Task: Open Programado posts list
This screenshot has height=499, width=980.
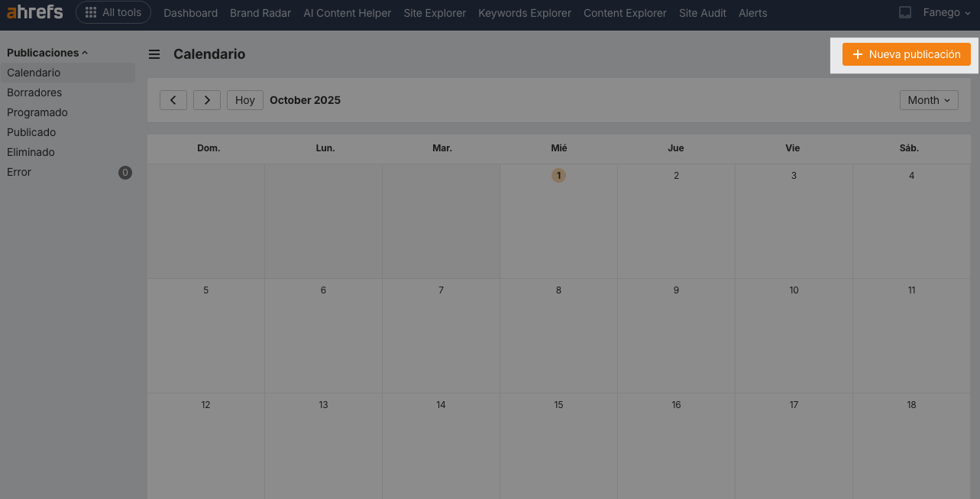Action: pyautogui.click(x=37, y=112)
